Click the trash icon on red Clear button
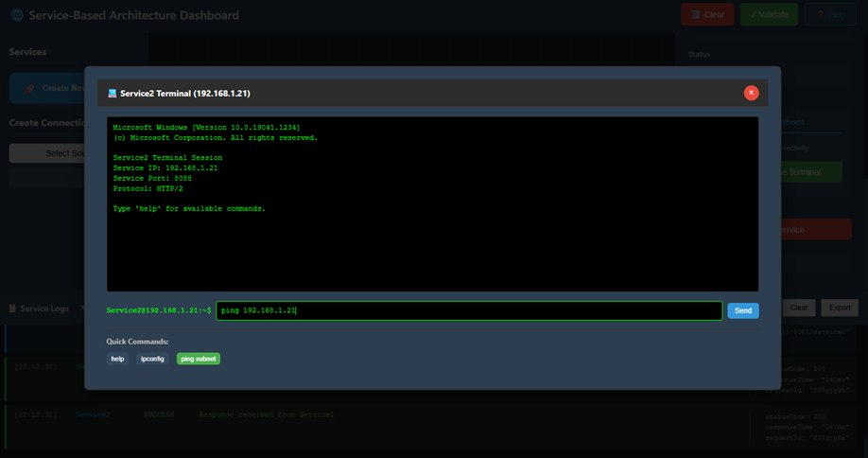The width and height of the screenshot is (868, 458). point(696,15)
